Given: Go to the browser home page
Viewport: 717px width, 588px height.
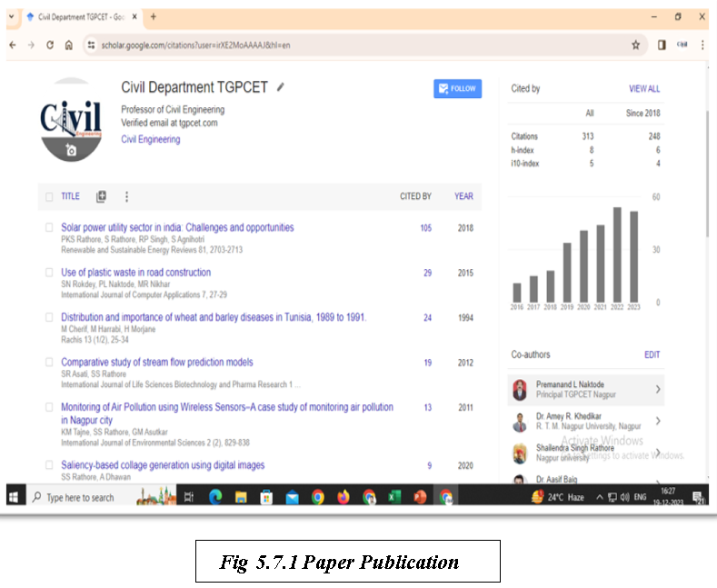Looking at the screenshot, I should [69, 45].
